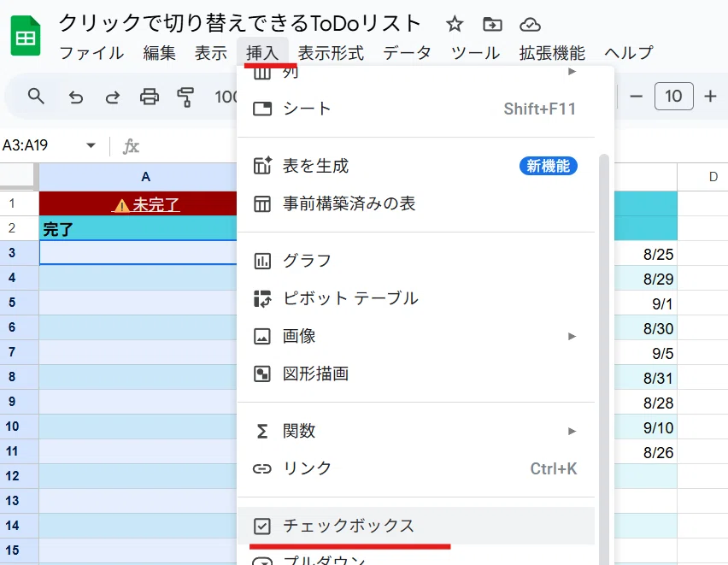Select row 3 header
Screen dimensions: 728x565
point(19,253)
